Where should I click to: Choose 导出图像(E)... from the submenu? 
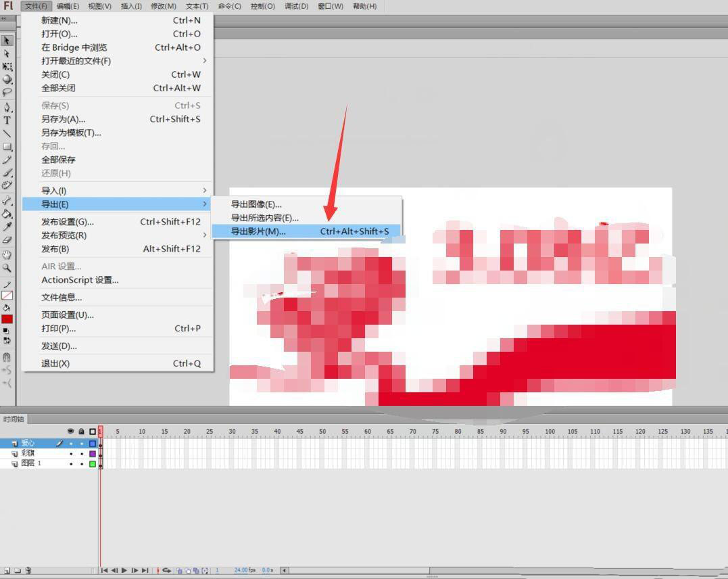306,204
